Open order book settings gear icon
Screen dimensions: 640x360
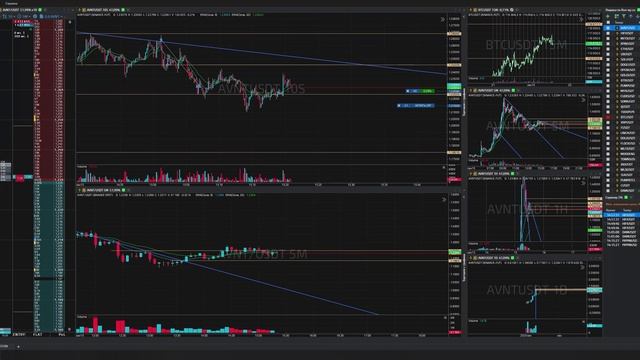point(35,16)
